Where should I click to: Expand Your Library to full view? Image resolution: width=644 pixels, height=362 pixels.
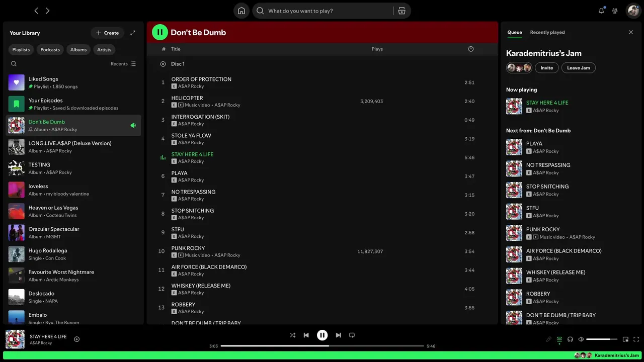(x=133, y=33)
